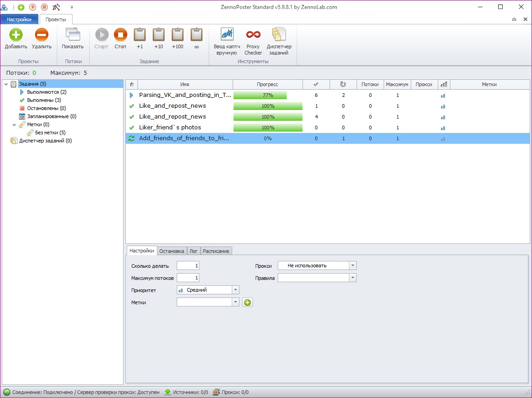Image resolution: width=532 pixels, height=398 pixels.
Task: Click the green Добавить project icon
Action: [x=16, y=35]
